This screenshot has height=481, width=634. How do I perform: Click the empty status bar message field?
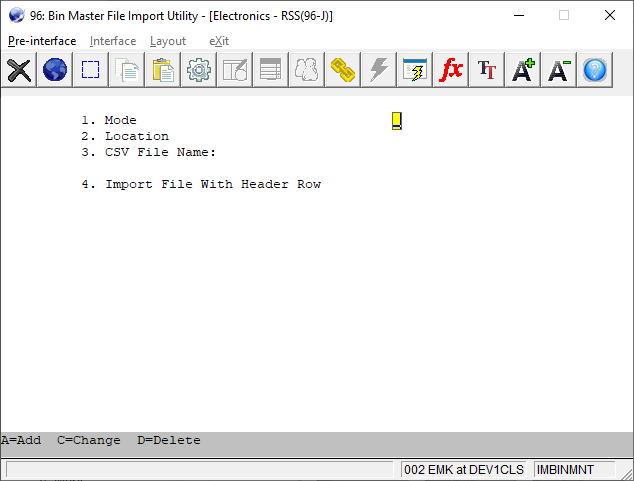pos(200,470)
